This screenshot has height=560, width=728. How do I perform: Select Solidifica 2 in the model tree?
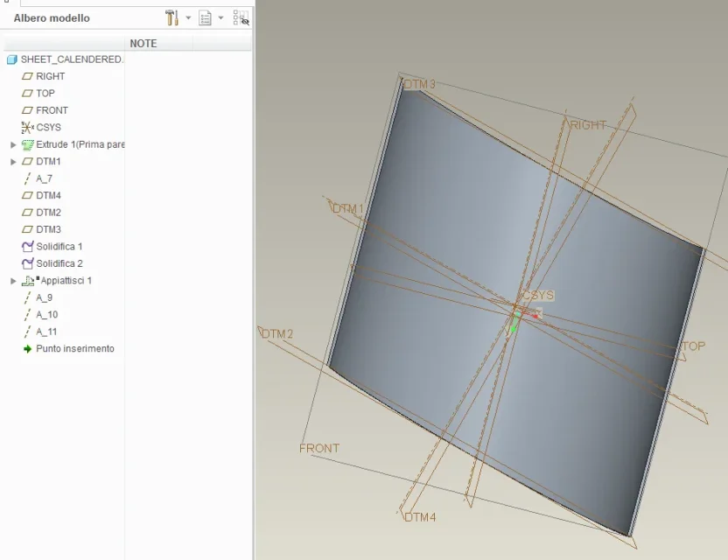pyautogui.click(x=59, y=263)
